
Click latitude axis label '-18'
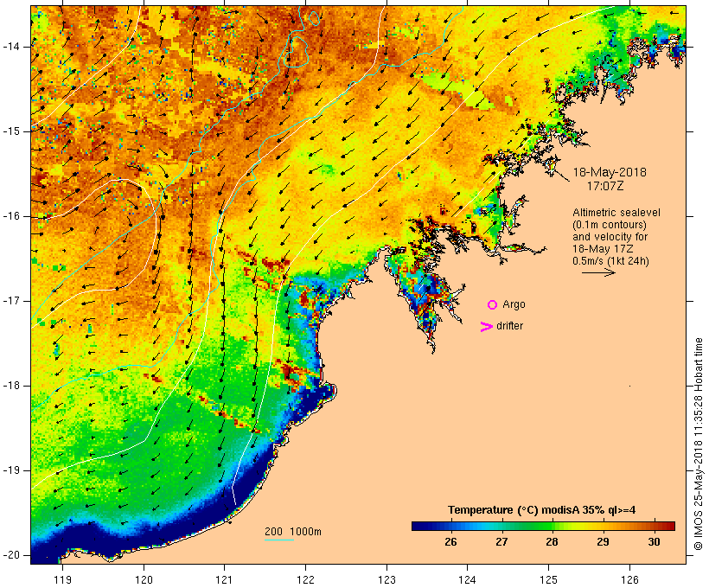point(11,386)
